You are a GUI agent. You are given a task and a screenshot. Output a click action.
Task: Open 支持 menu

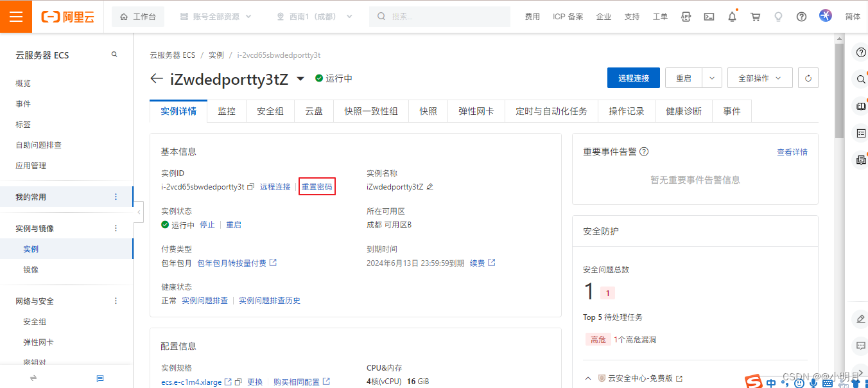pos(632,17)
